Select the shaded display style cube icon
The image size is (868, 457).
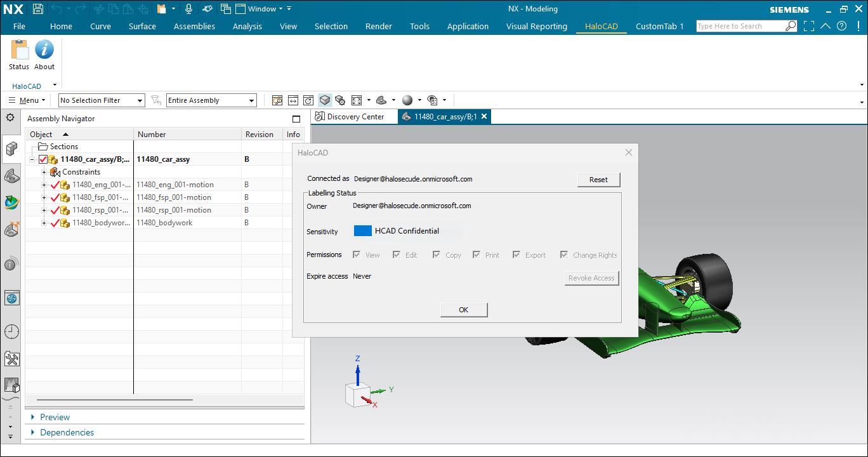click(x=324, y=100)
